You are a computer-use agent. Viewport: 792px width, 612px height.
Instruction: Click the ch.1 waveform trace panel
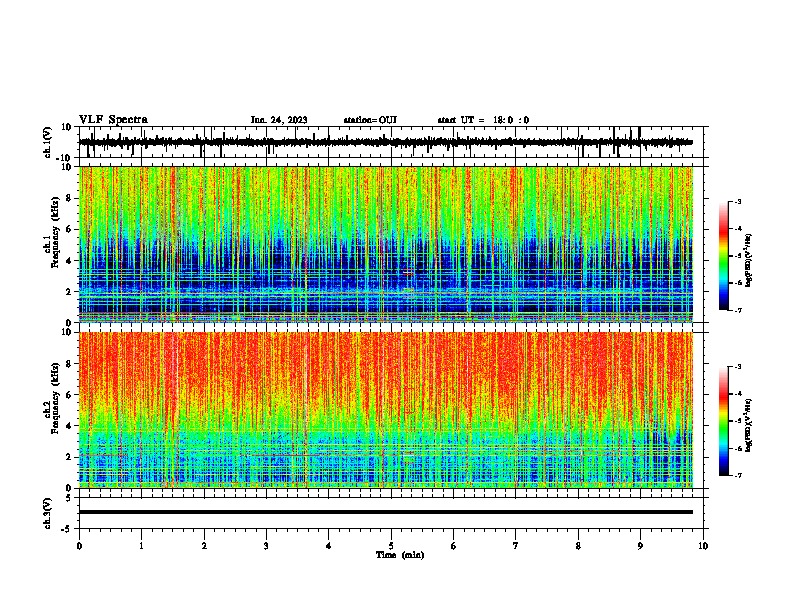tap(391, 142)
